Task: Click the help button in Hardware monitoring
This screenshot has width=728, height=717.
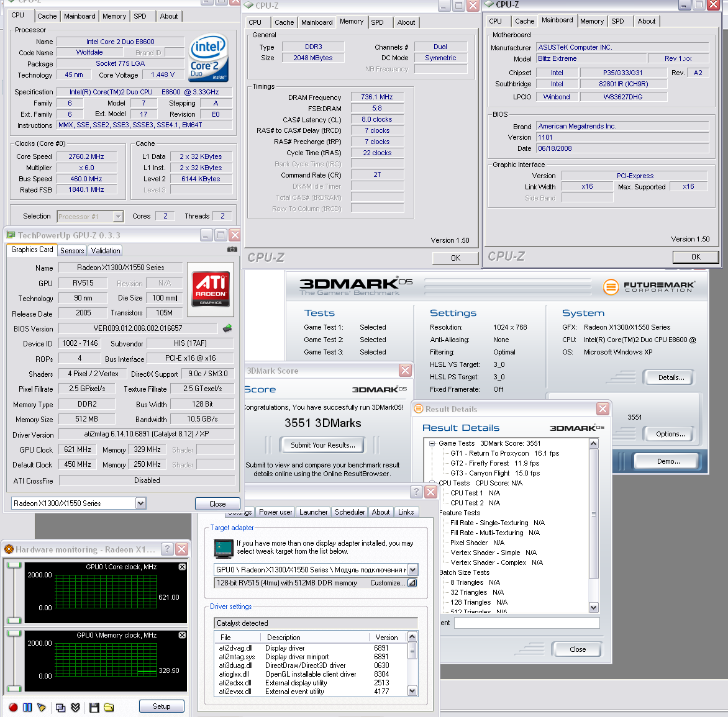Action: point(167,549)
